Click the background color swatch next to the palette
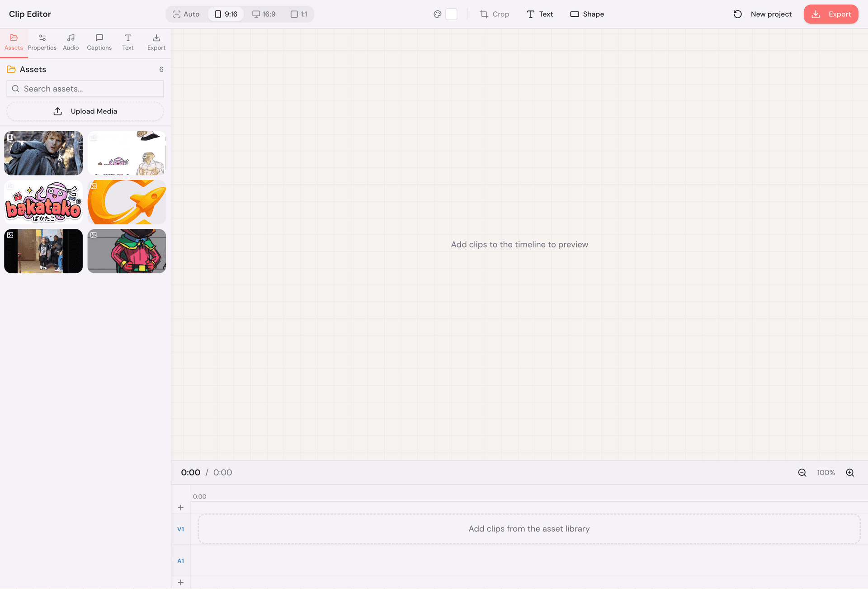This screenshot has height=589, width=868. tap(451, 14)
